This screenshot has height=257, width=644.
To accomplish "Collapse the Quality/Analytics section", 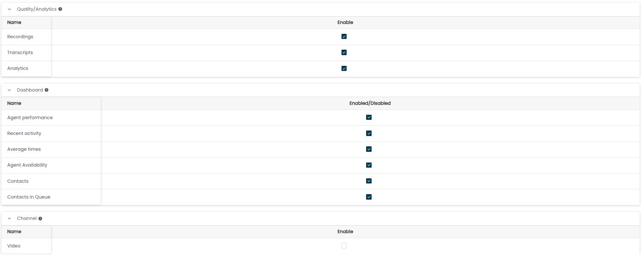I will click(10, 9).
